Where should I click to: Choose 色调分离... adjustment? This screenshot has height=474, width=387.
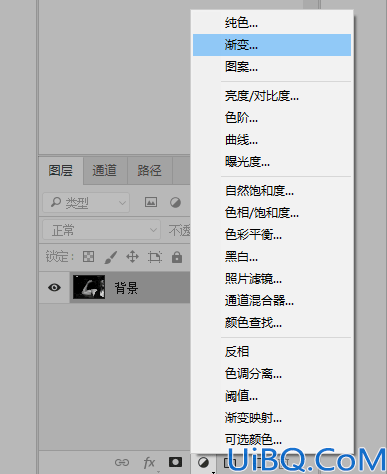tap(272, 374)
